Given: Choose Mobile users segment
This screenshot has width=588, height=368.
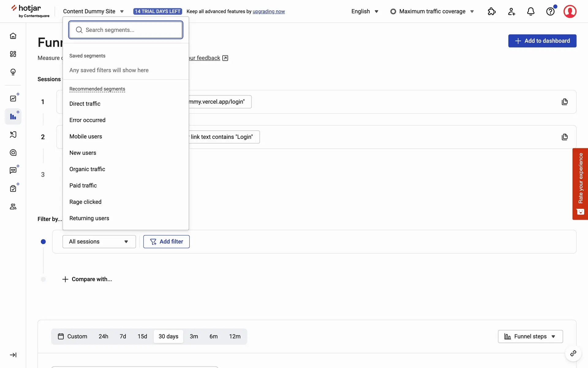Looking at the screenshot, I should [86, 136].
